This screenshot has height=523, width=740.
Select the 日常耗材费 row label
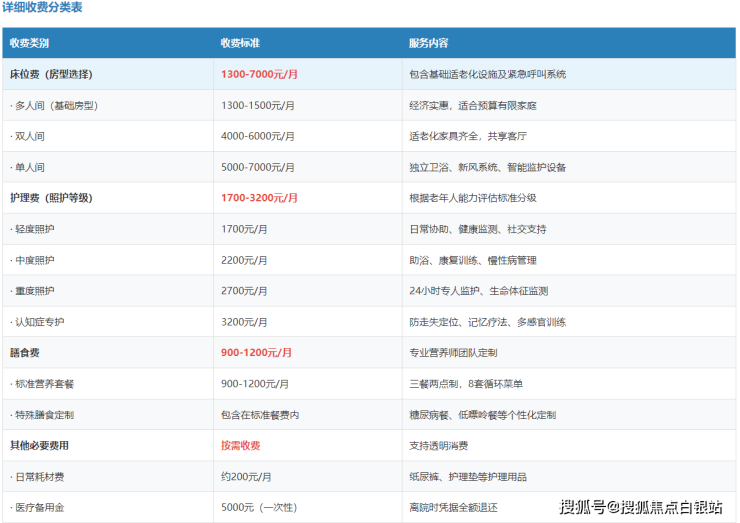click(x=37, y=477)
